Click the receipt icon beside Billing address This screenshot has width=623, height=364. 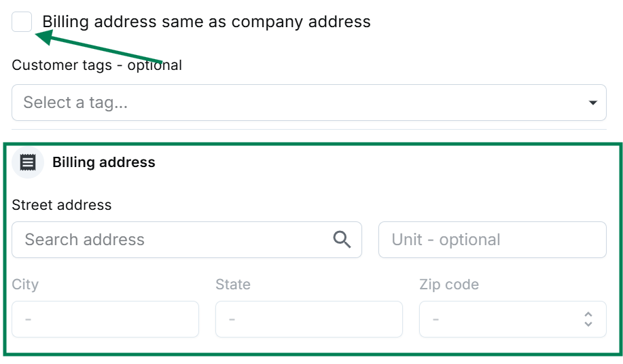click(x=28, y=162)
